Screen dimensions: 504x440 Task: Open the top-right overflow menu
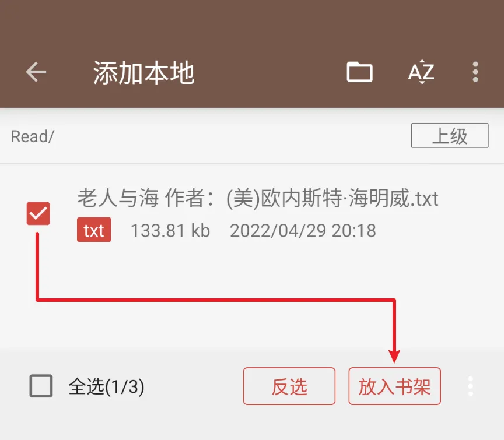(475, 72)
